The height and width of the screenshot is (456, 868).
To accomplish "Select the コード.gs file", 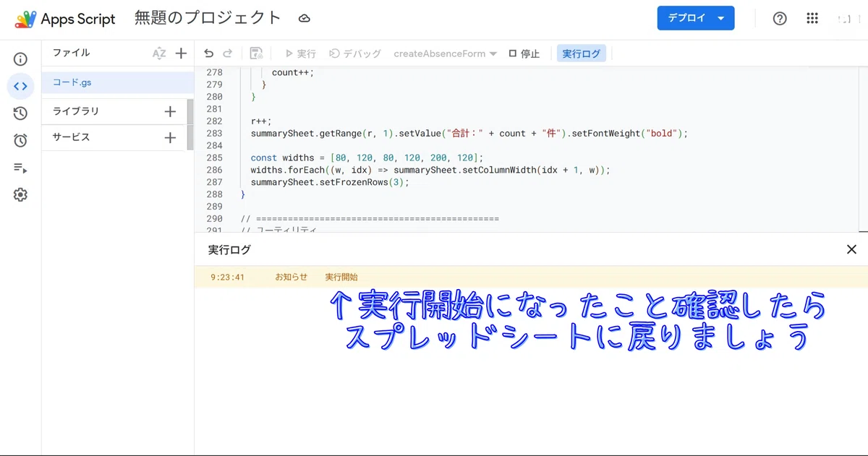I will pos(118,82).
